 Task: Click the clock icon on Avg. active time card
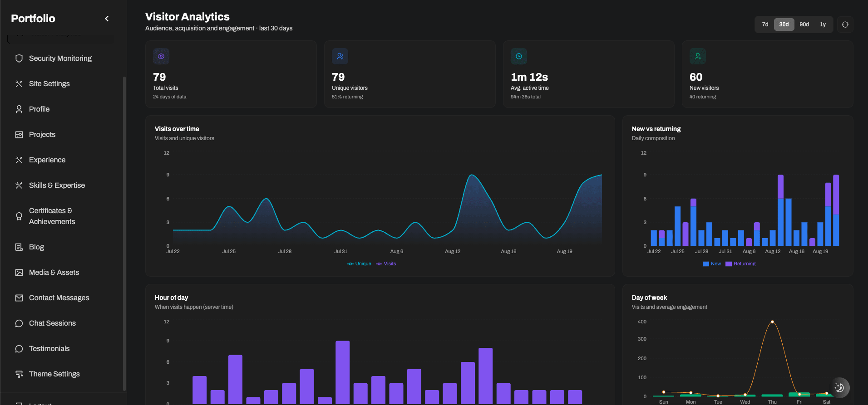pos(519,56)
